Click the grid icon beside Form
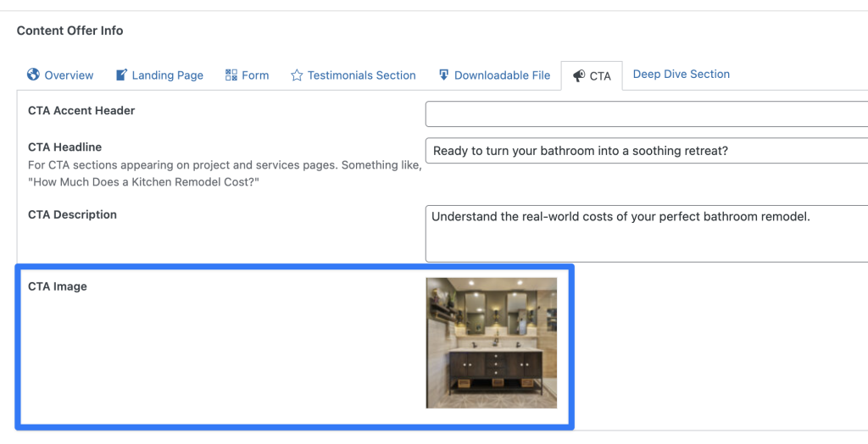The width and height of the screenshot is (868, 444). (x=231, y=75)
